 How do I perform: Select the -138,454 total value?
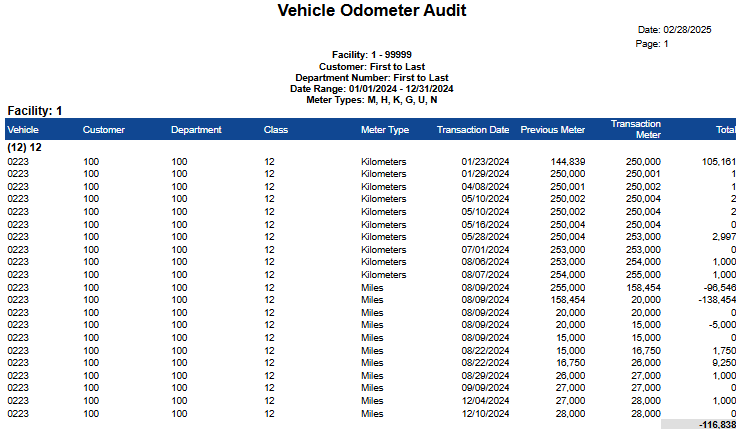pyautogui.click(x=712, y=299)
